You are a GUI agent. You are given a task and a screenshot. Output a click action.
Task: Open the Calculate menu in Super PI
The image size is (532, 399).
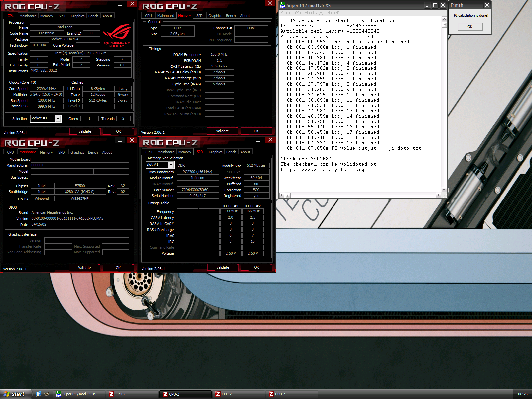pyautogui.click(x=291, y=13)
